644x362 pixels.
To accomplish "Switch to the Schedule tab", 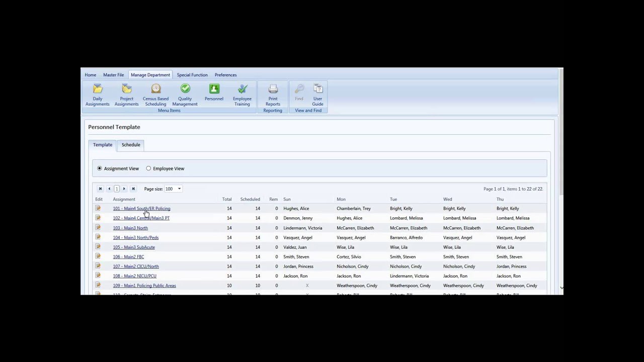I will click(131, 145).
